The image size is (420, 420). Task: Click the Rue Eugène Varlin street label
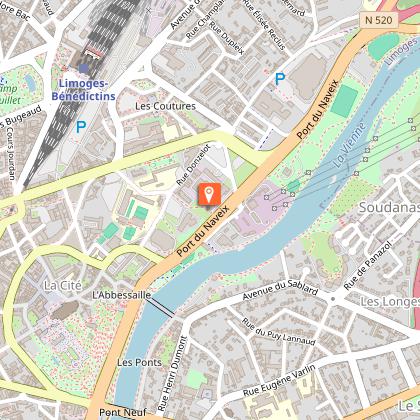tap(279, 380)
